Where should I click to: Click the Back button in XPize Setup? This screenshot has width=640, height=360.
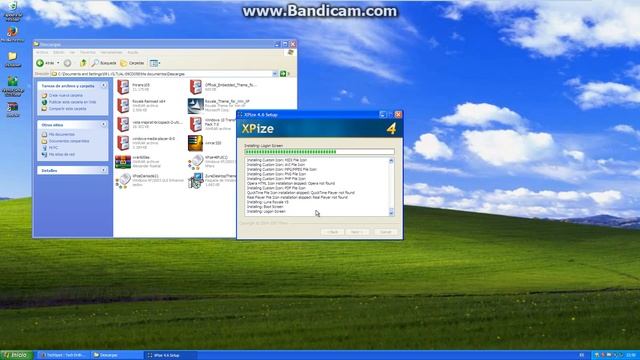click(332, 232)
